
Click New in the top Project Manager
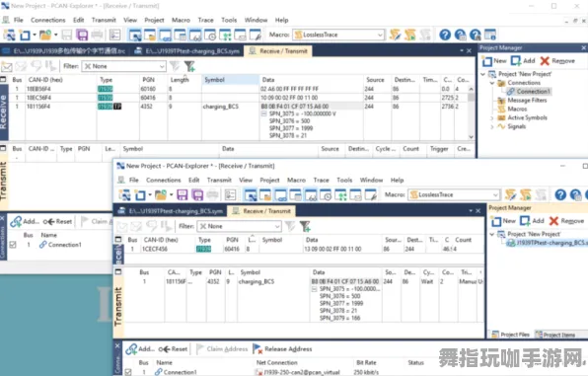tap(494, 61)
